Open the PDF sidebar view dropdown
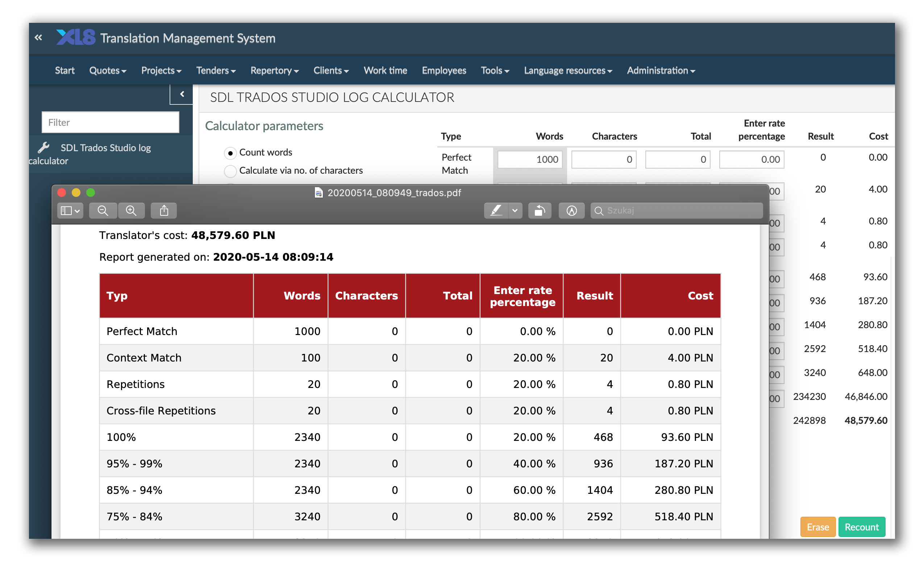The width and height of the screenshot is (924, 562). 70,211
